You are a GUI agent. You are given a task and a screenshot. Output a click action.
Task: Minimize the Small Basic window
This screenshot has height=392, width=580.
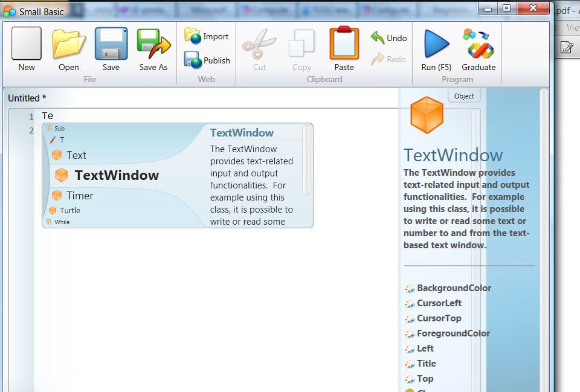point(488,8)
